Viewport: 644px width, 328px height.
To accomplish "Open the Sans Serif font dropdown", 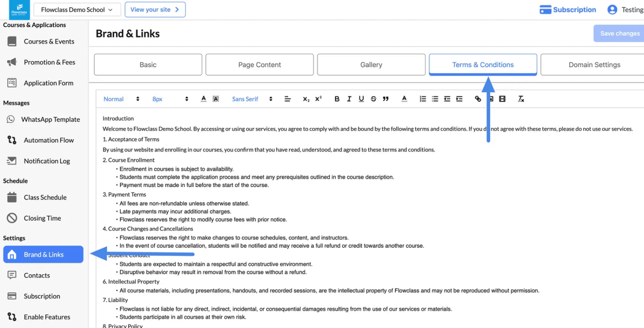I will (252, 99).
